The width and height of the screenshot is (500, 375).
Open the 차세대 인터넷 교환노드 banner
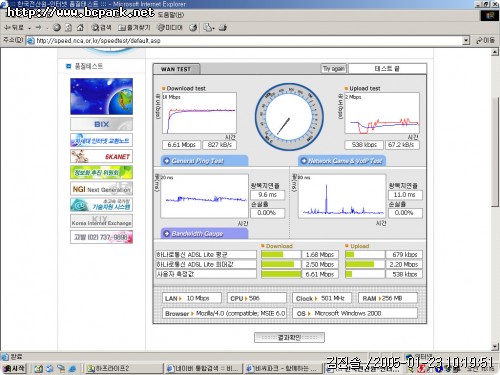tap(101, 140)
